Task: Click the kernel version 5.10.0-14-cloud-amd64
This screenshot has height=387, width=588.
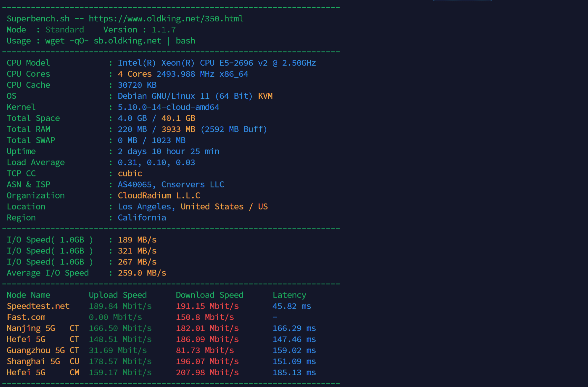Action: (168, 107)
